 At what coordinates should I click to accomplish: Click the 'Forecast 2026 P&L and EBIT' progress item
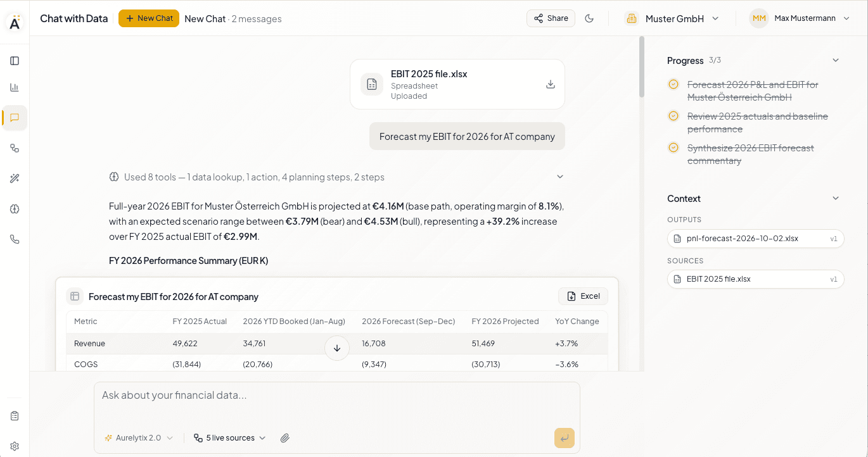pos(753,91)
